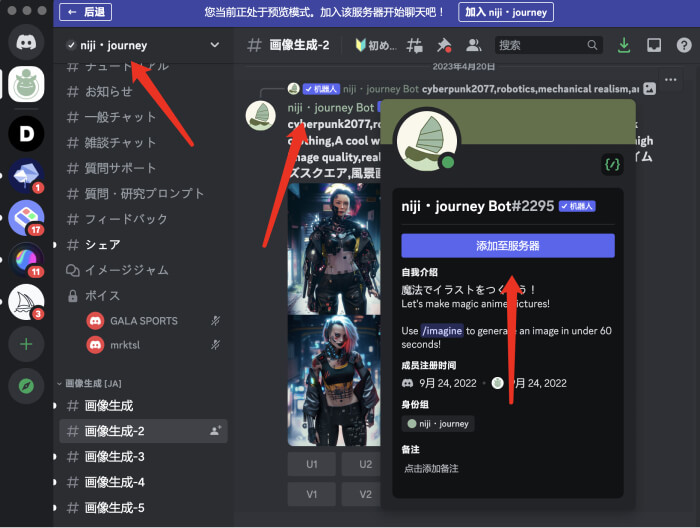Click the muted microphone icon beside mrktsl
The width and height of the screenshot is (700, 528).
point(216,345)
